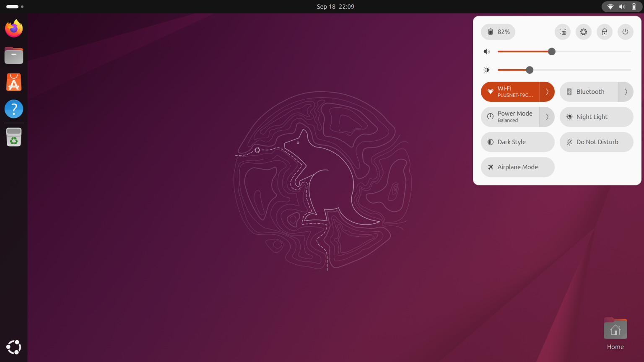Open the power off menu icon
644x362 pixels.
625,32
